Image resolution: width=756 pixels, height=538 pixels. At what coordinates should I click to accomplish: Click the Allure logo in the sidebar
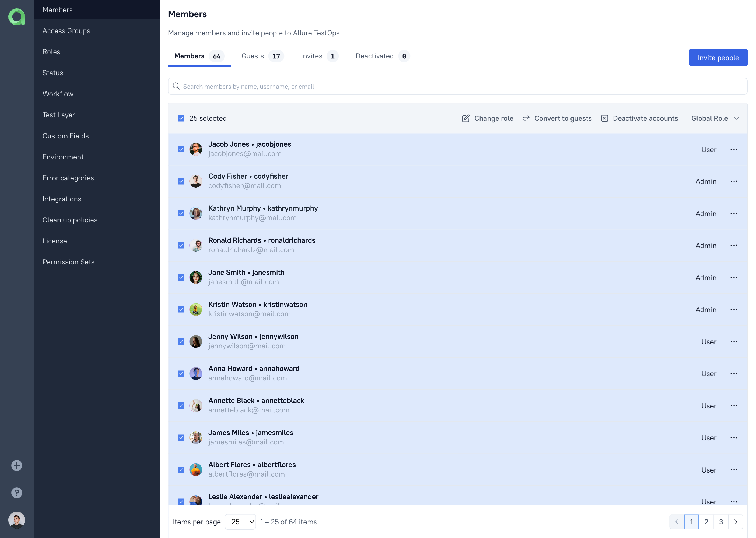(x=17, y=17)
